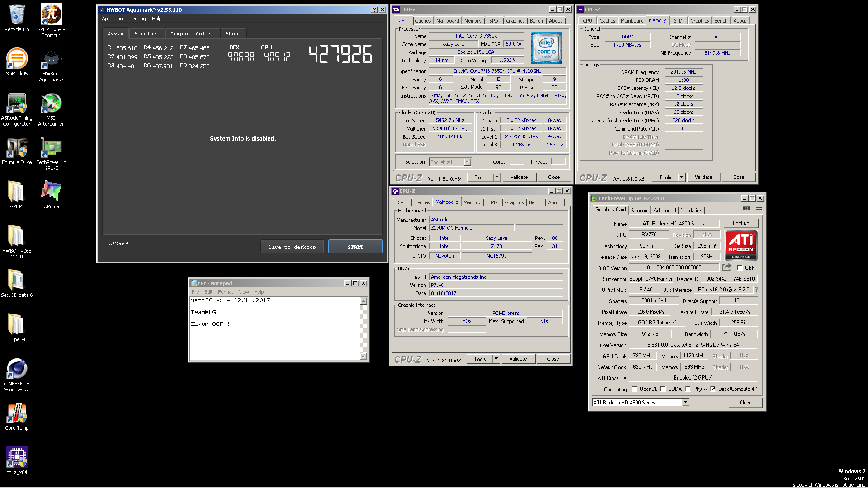Image resolution: width=868 pixels, height=488 pixels.
Task: Open the About tab in Aquamark
Action: (233, 33)
